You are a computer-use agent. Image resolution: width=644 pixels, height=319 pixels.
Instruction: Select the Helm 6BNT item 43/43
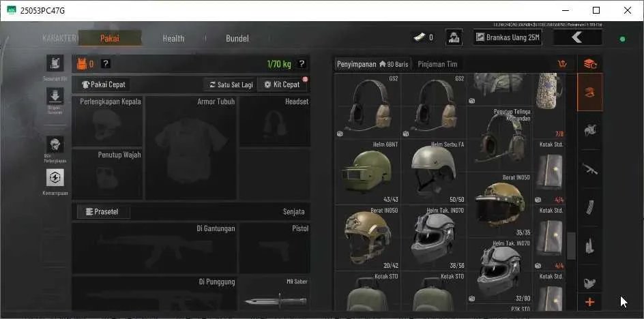(367, 172)
